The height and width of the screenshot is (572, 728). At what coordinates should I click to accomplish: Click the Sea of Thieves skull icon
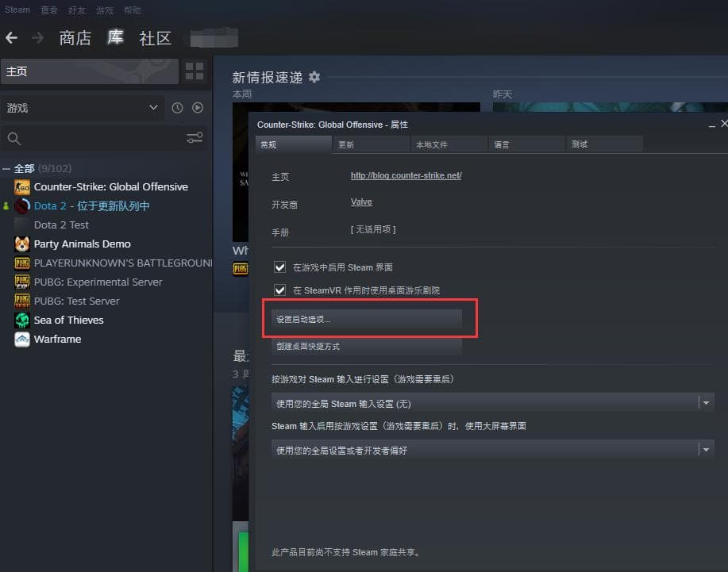click(21, 320)
